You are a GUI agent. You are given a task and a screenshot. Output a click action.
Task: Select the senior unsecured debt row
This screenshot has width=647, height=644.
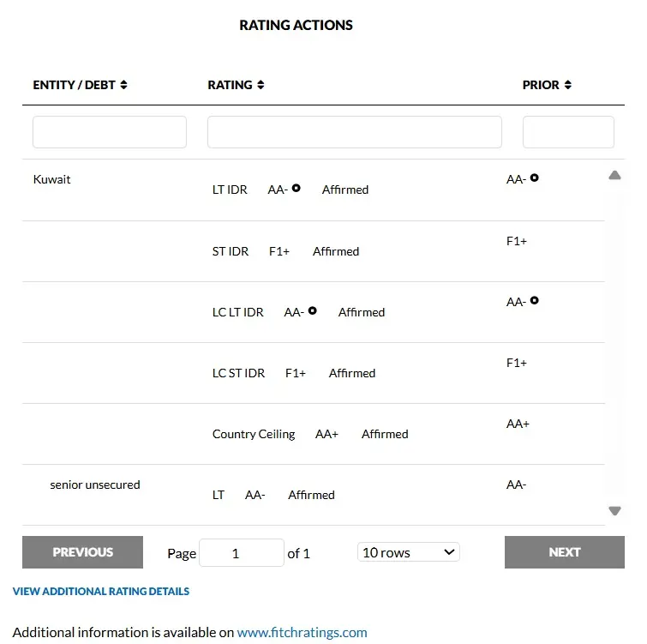(95, 485)
